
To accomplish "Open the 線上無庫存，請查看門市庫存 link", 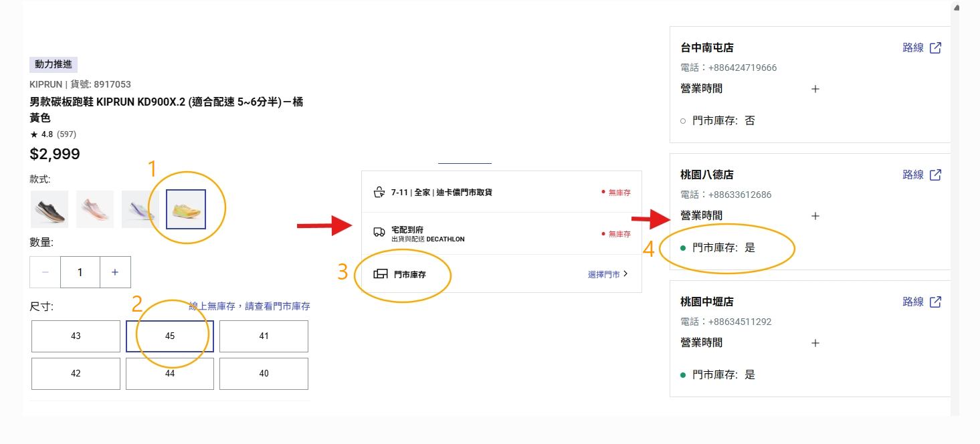I will tap(250, 306).
